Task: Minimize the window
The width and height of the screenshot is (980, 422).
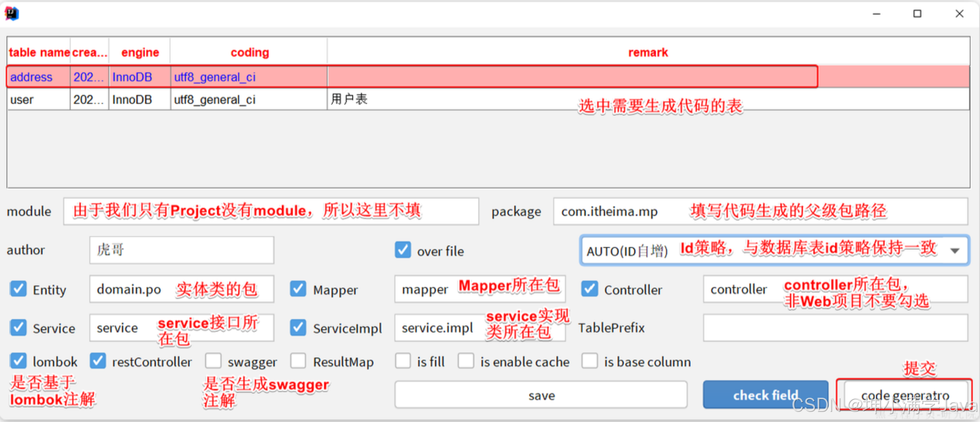Action: pos(876,14)
